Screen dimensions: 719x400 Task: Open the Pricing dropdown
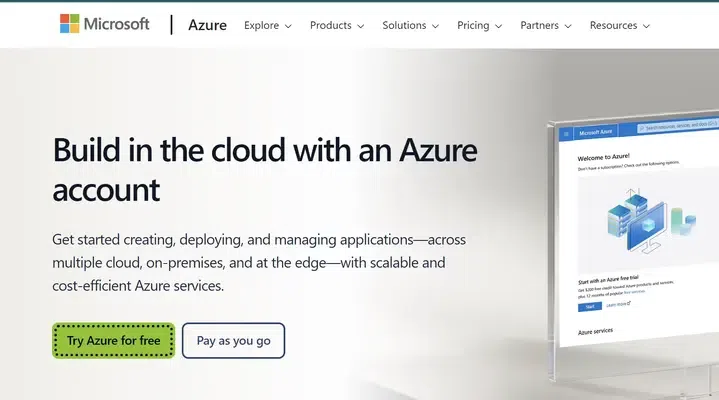coord(480,25)
